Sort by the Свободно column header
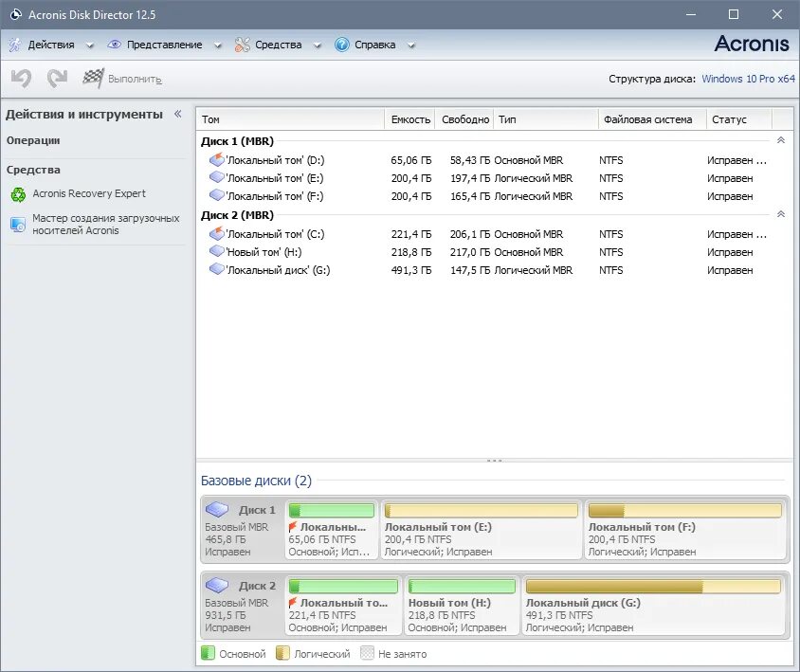 tap(464, 119)
